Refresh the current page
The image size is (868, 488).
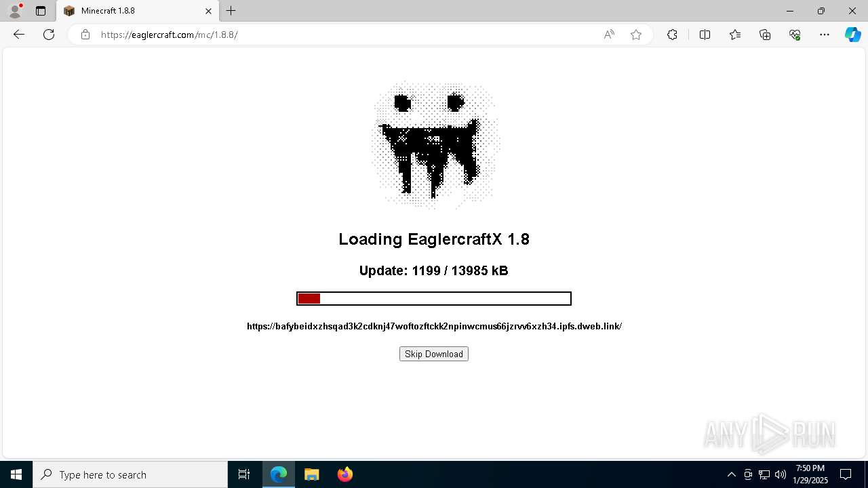click(49, 35)
